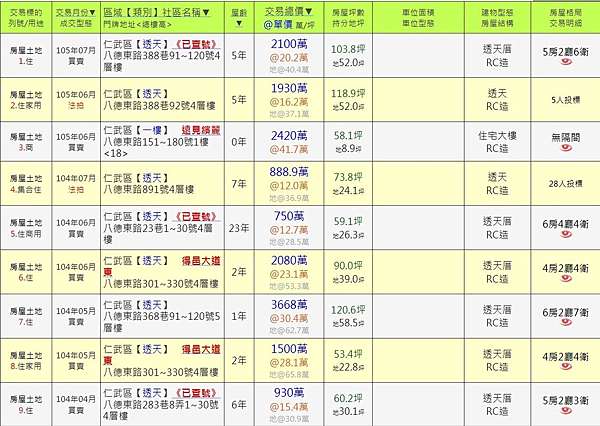Open details eye icon for 1500萬 row

tap(566, 367)
